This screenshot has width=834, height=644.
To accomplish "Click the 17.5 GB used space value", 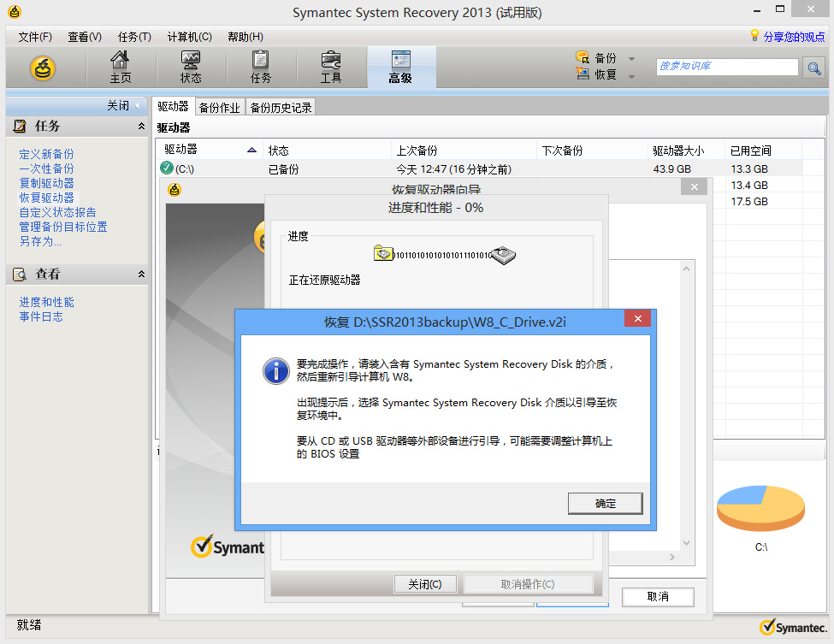I will tap(749, 202).
